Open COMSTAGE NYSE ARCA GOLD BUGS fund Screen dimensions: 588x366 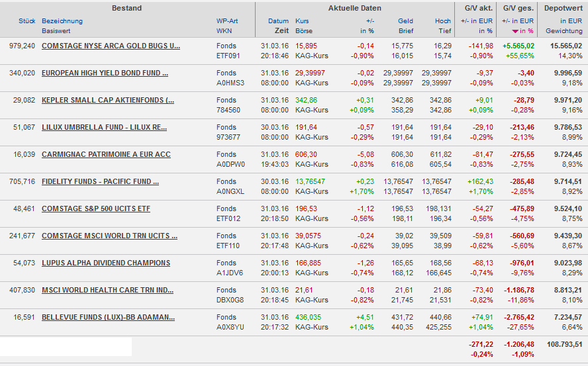pyautogui.click(x=111, y=46)
